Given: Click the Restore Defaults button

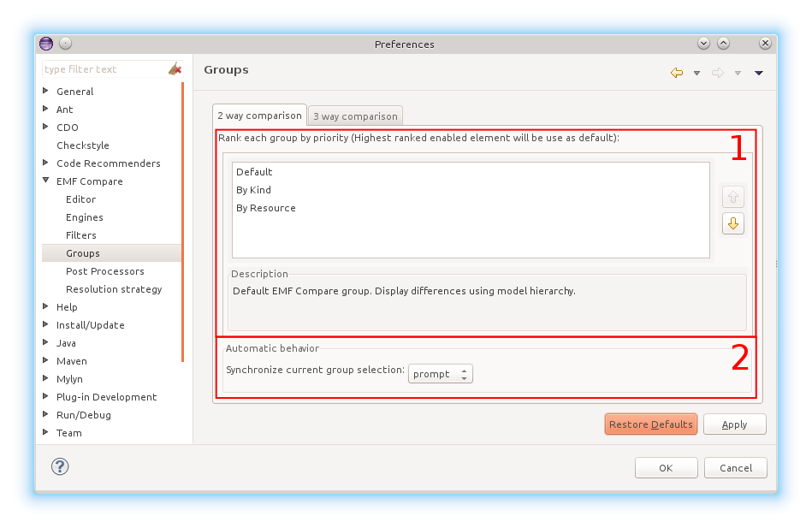Looking at the screenshot, I should pos(651,424).
